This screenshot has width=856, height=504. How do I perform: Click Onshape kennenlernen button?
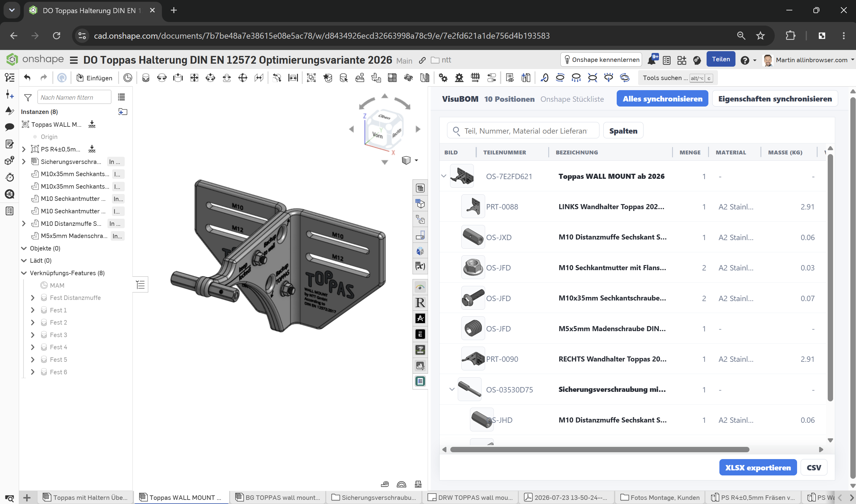click(601, 60)
